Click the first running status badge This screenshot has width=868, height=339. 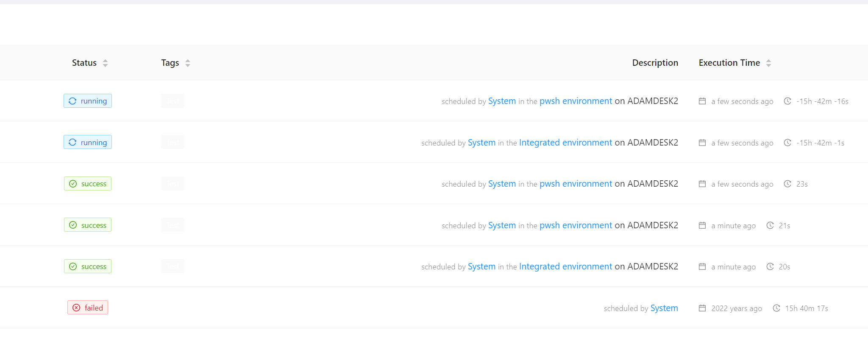(88, 101)
